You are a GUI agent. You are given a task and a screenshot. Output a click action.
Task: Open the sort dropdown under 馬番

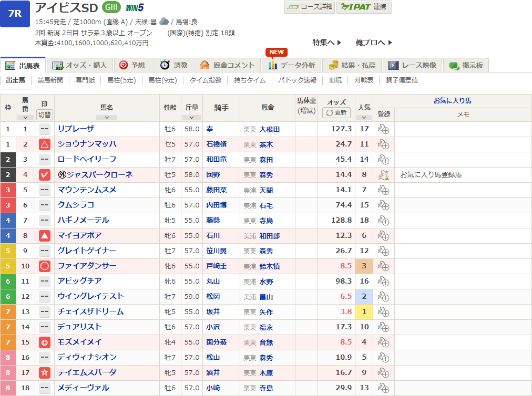point(25,118)
